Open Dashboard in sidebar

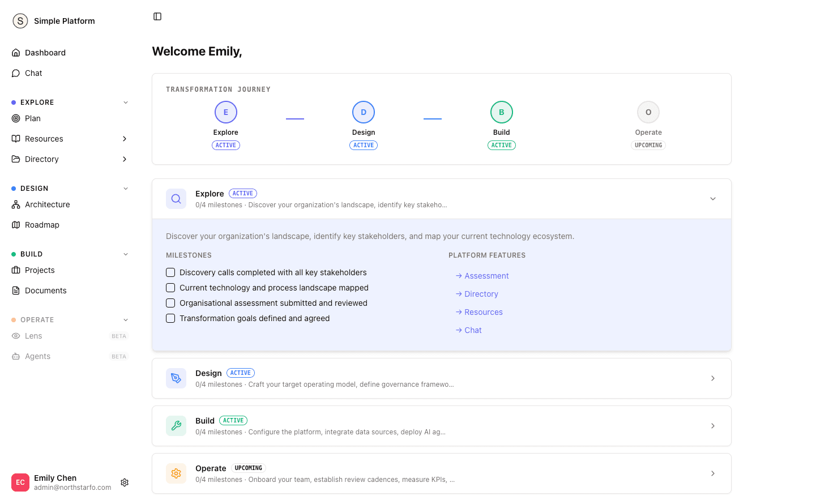click(70, 53)
